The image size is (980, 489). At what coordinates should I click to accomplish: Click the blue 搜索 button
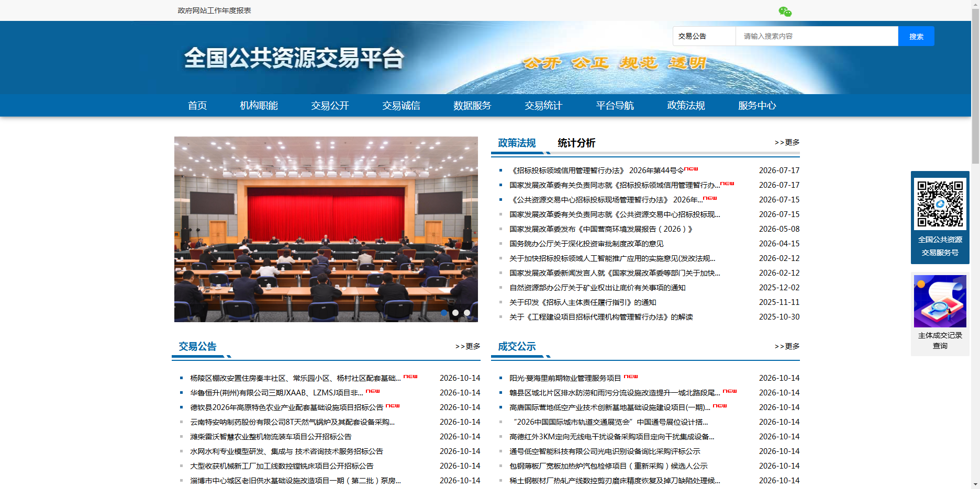coord(916,36)
